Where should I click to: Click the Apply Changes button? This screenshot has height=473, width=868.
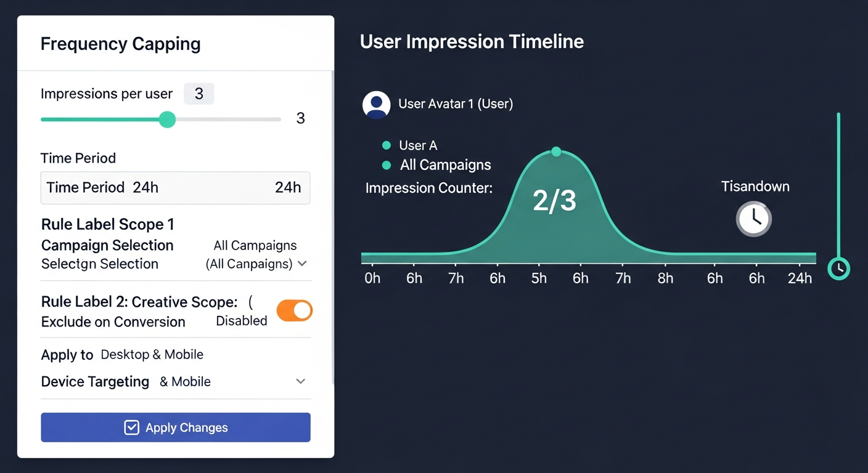coord(176,427)
